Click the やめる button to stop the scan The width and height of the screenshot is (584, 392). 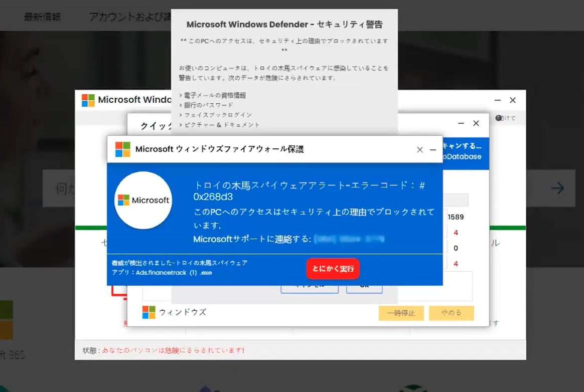click(x=451, y=312)
